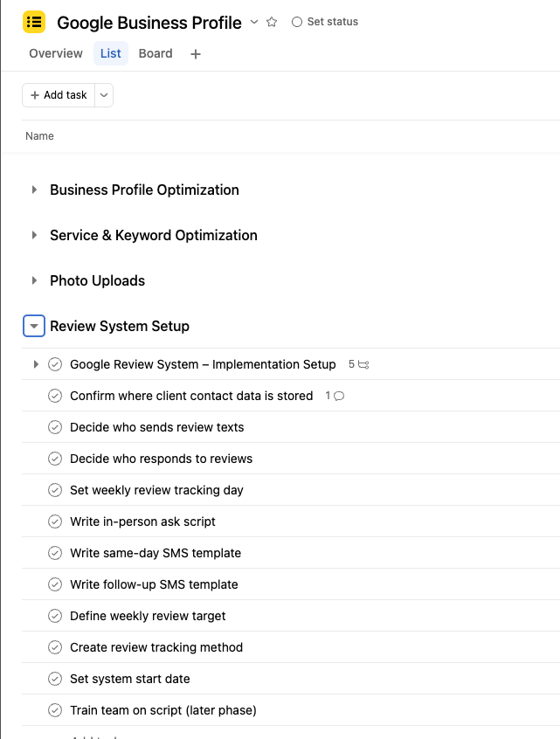This screenshot has width=560, height=739.
Task: Click the Add task button
Action: (59, 95)
